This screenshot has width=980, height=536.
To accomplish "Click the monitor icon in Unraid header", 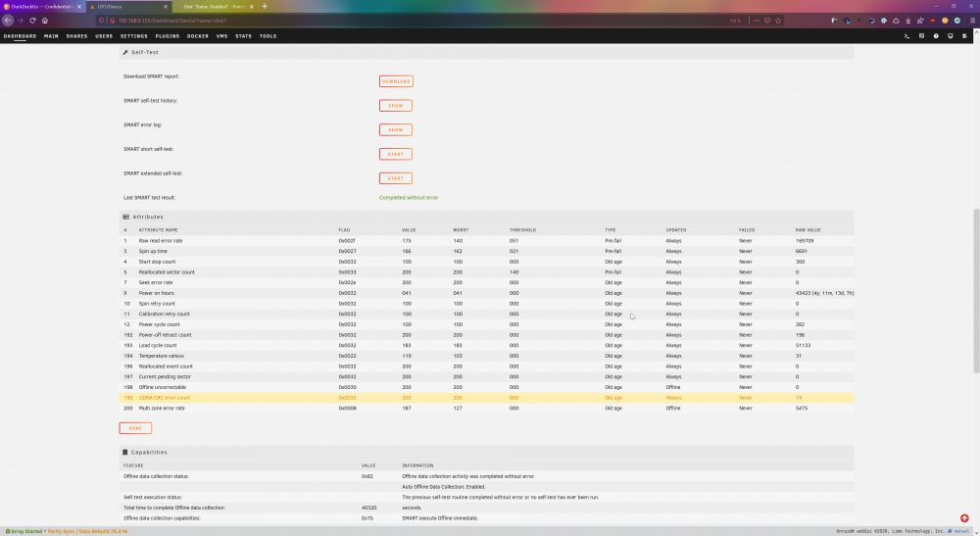I will pos(950,36).
